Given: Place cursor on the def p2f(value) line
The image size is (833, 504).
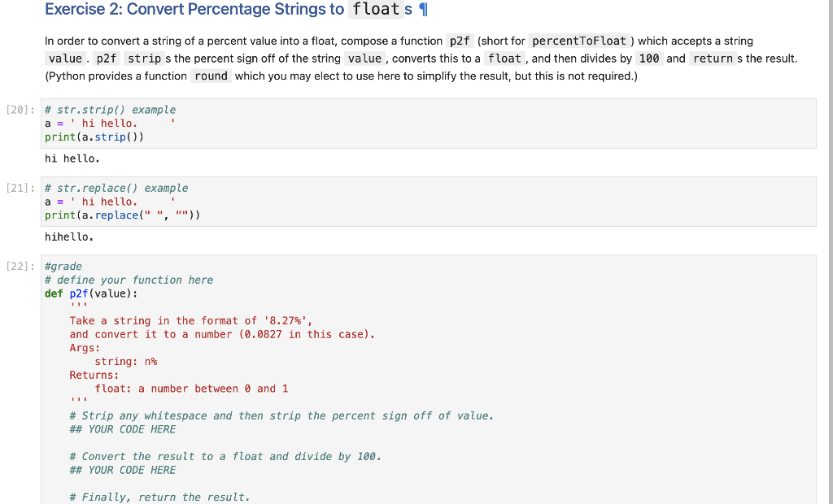Looking at the screenshot, I should pyautogui.click(x=91, y=293).
